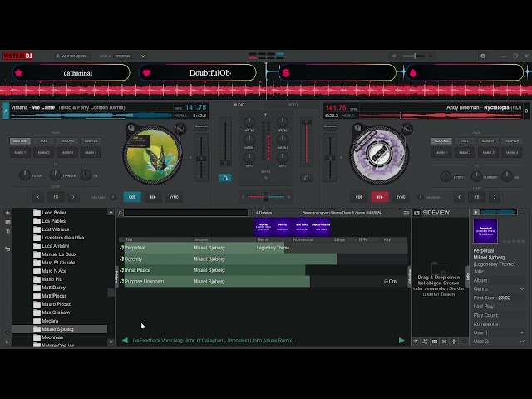This screenshot has width=532, height=399.
Task: Double the right deck loop length
Action: pyautogui.click(x=495, y=197)
